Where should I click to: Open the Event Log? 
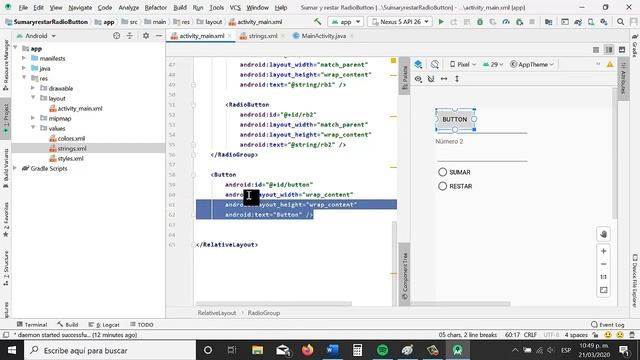tap(607, 324)
